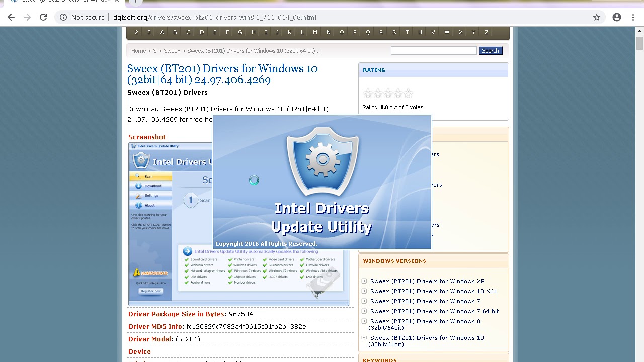Image resolution: width=644 pixels, height=362 pixels.
Task: Rate with the first star
Action: [x=368, y=93]
